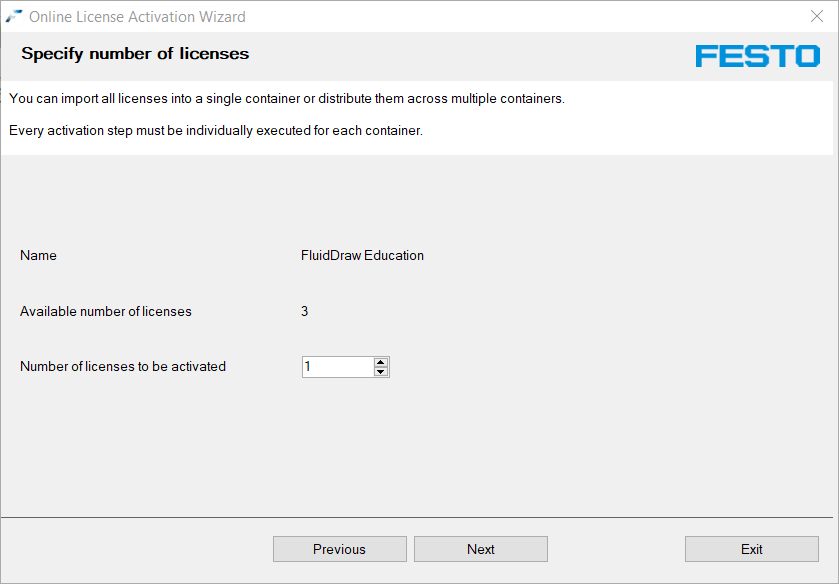This screenshot has width=839, height=584.
Task: Click the window title text in title bar
Action: pos(137,16)
